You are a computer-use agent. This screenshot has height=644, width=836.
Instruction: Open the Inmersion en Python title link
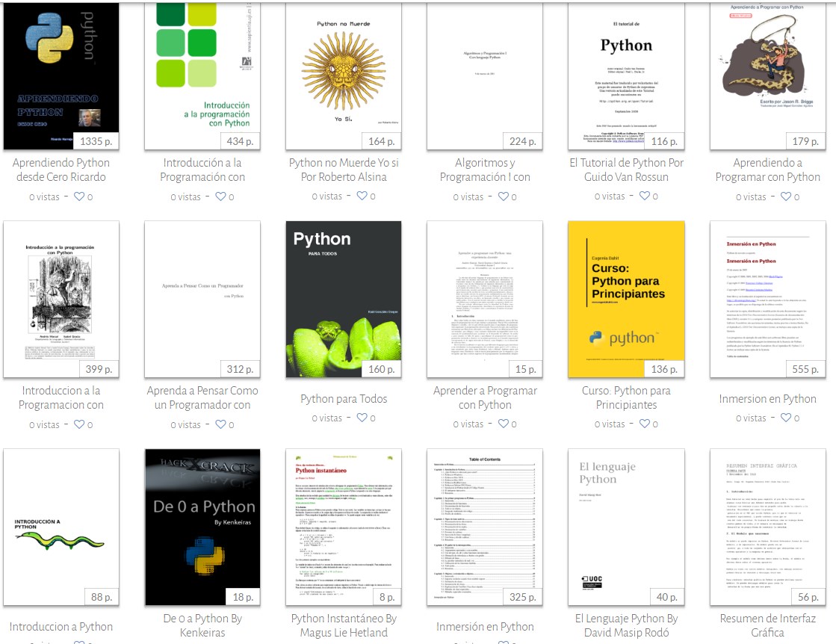767,399
